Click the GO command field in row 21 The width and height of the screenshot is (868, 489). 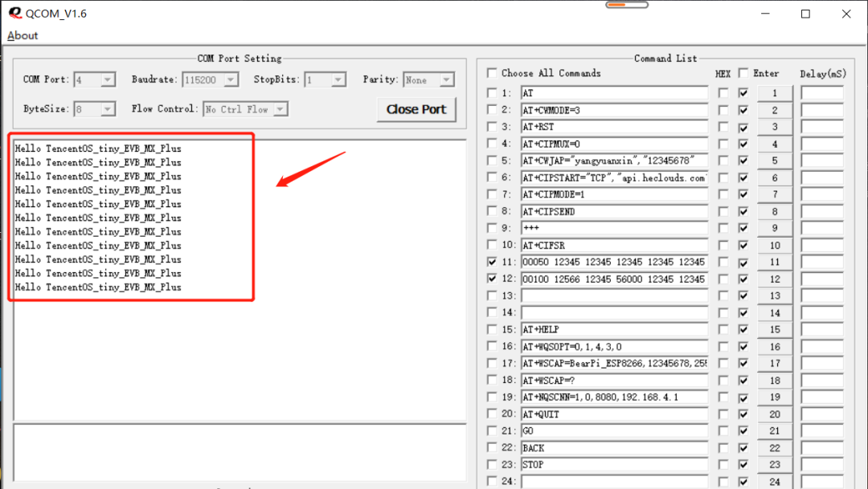pyautogui.click(x=614, y=431)
